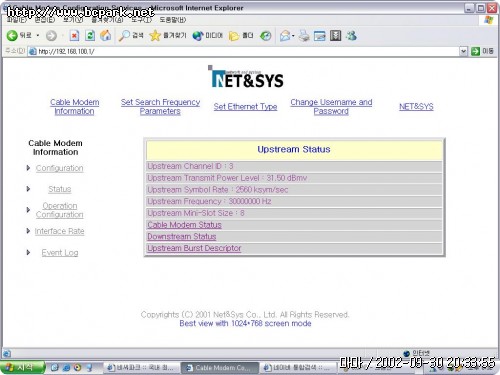The width and height of the screenshot is (500, 375).
Task: Open the File menu
Action: [x=16, y=20]
